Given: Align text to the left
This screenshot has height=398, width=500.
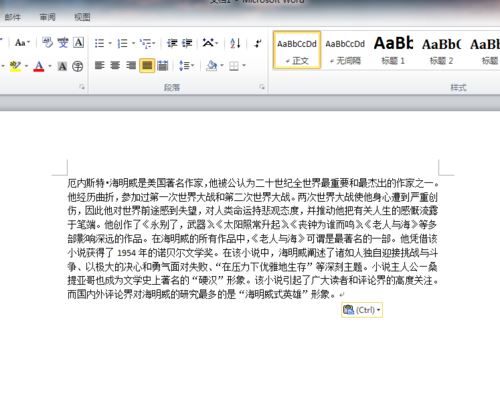Looking at the screenshot, I should coord(99,66).
